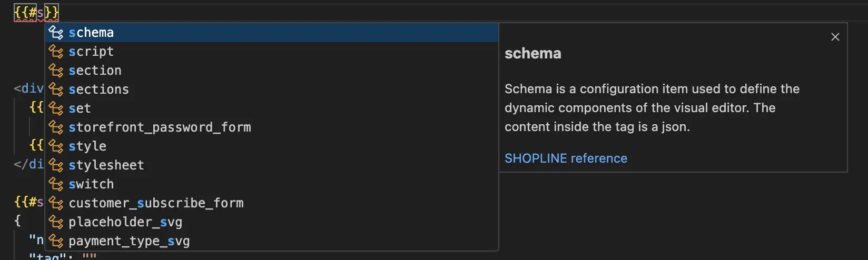Click the snippet icon next to section
868x260 pixels.
click(56, 71)
